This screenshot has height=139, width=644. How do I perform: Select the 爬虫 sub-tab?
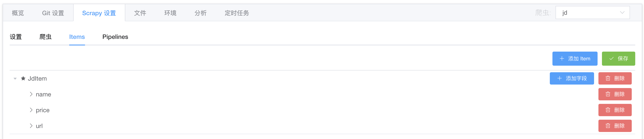point(46,37)
